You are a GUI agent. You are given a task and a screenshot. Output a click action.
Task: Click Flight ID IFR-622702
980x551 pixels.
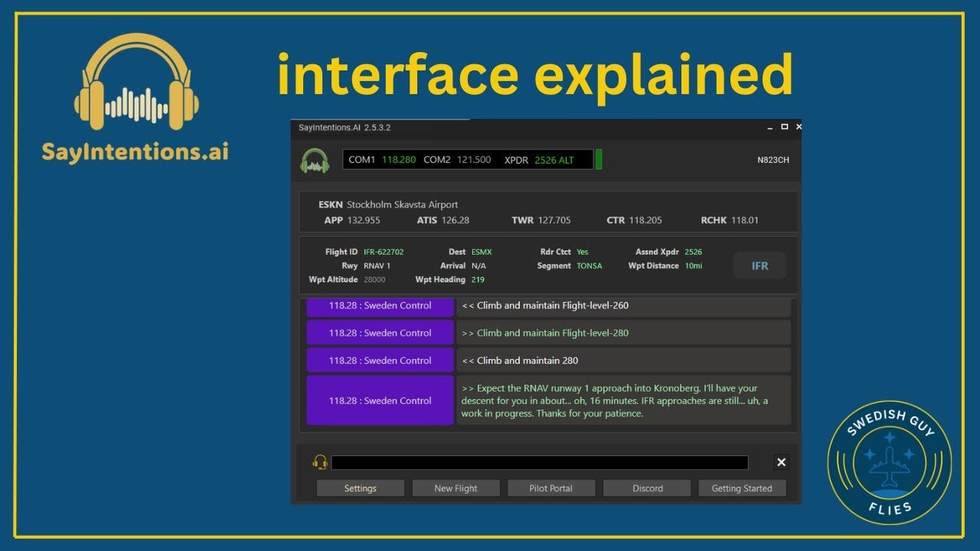click(x=384, y=252)
